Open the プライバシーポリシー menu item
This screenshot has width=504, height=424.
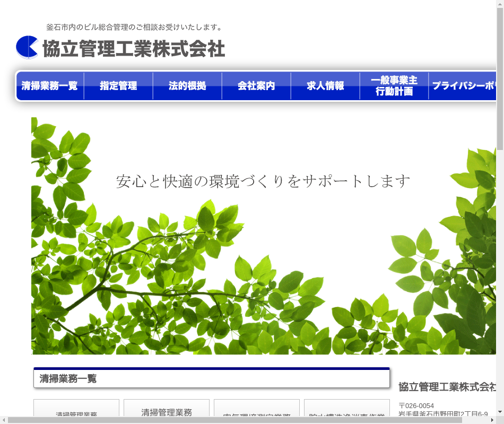click(x=462, y=86)
